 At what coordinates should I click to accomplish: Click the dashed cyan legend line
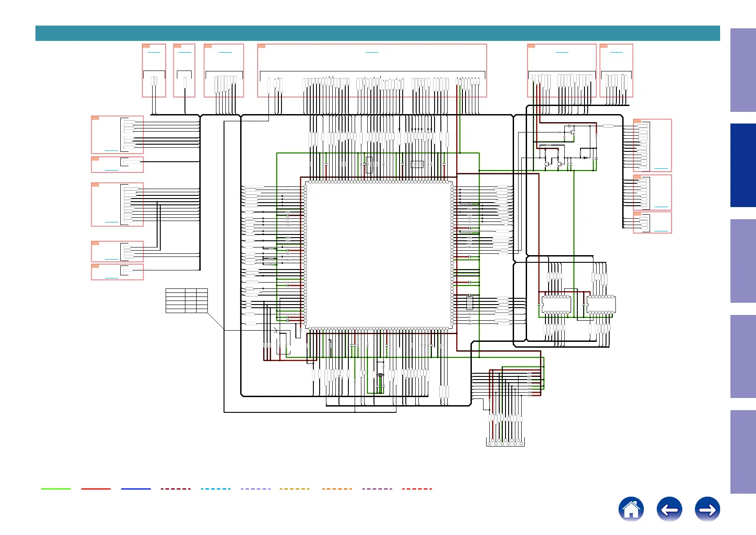216,489
